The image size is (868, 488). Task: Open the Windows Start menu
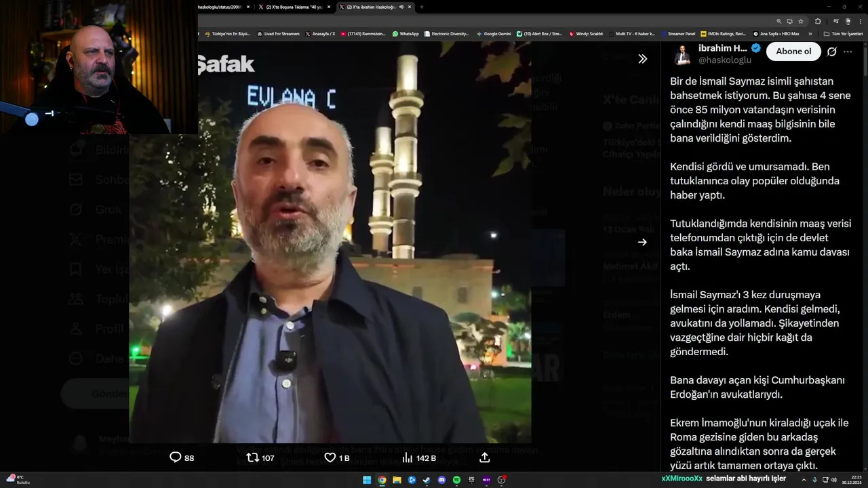click(367, 480)
